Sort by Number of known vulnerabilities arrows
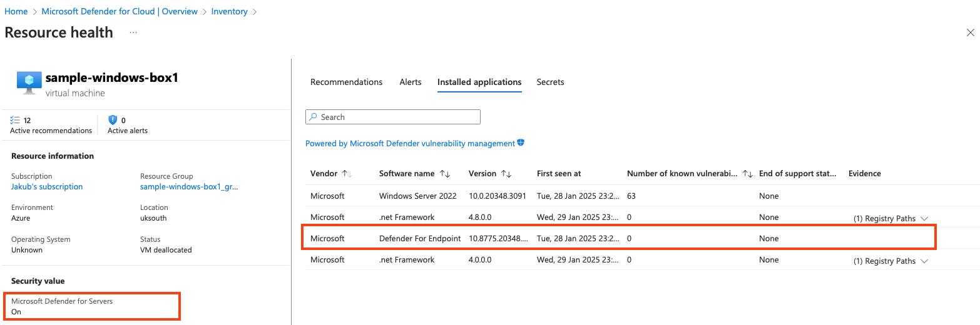The height and width of the screenshot is (325, 980). click(747, 174)
